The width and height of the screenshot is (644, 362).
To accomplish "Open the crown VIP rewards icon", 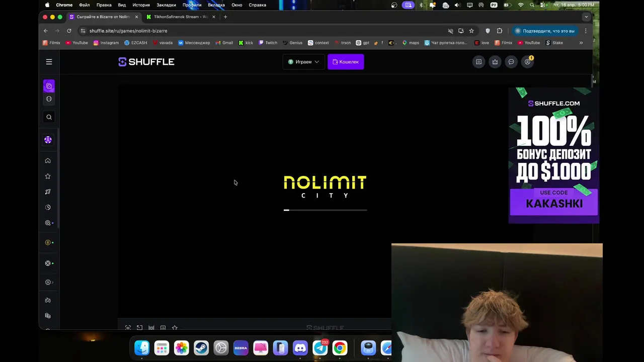I will (495, 62).
